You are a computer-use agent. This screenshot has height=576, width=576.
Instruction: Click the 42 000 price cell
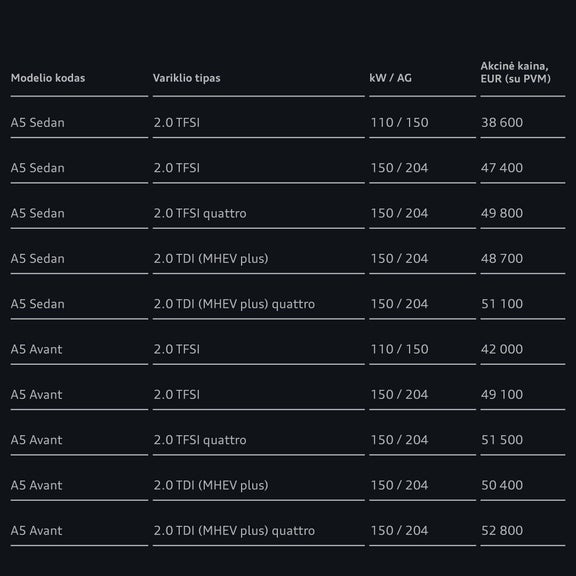pos(502,349)
